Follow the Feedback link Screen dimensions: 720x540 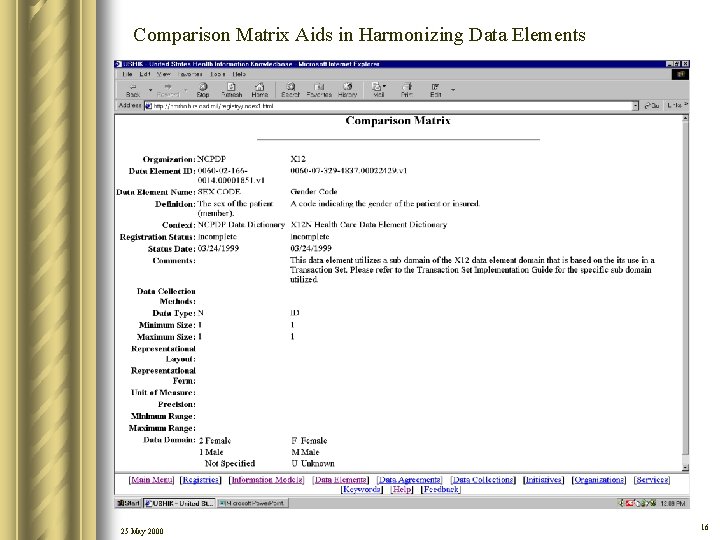[441, 489]
